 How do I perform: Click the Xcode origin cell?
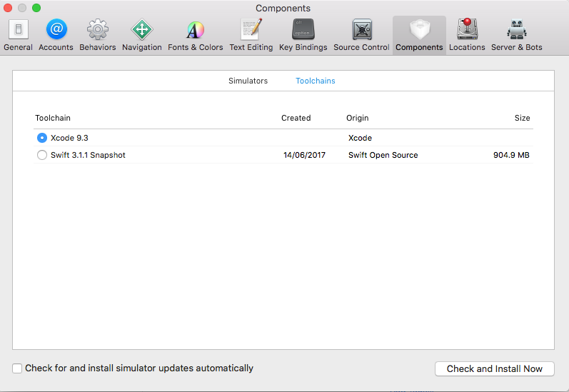360,138
